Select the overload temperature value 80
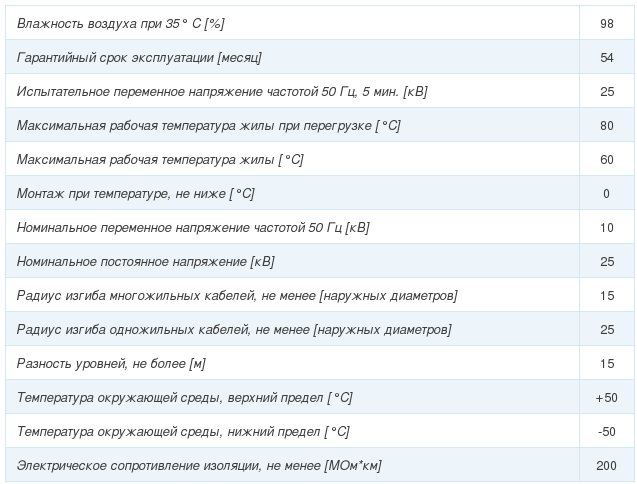Screen dimensions: 637x484 pyautogui.click(x=606, y=125)
